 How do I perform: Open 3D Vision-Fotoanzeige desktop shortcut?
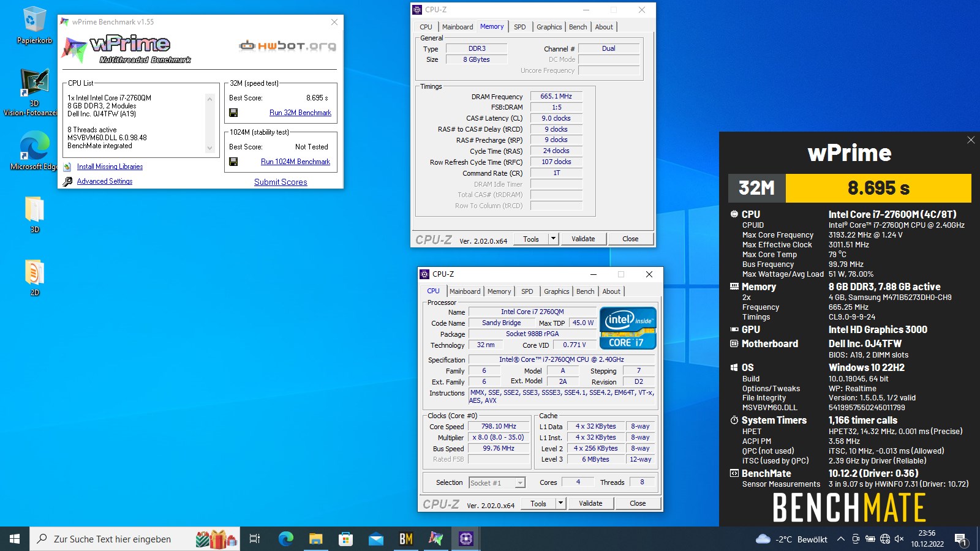(34, 92)
